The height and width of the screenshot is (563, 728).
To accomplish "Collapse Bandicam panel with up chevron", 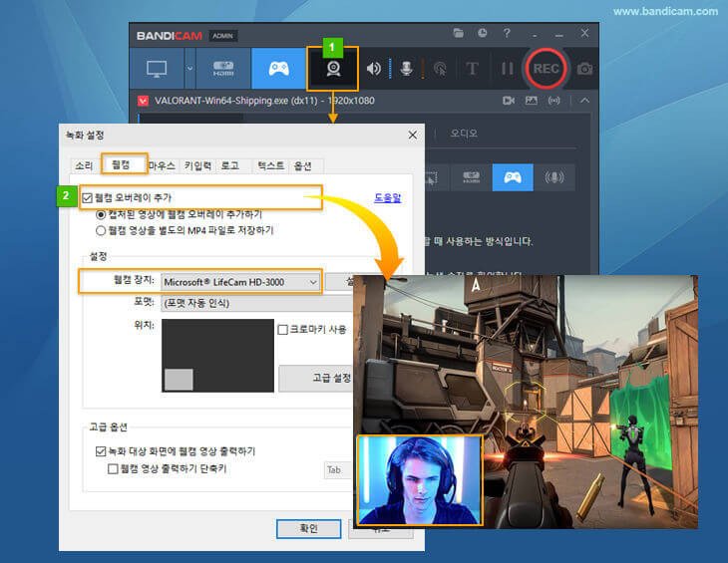I will click(x=584, y=101).
